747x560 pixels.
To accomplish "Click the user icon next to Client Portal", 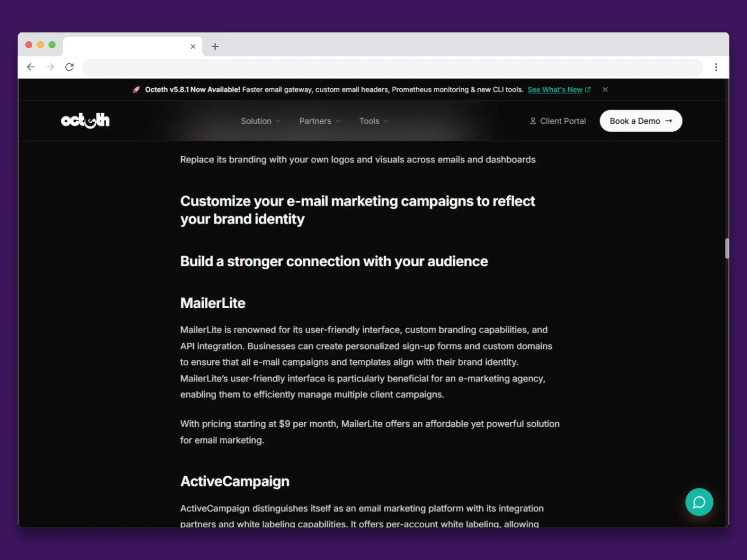I will click(x=533, y=121).
